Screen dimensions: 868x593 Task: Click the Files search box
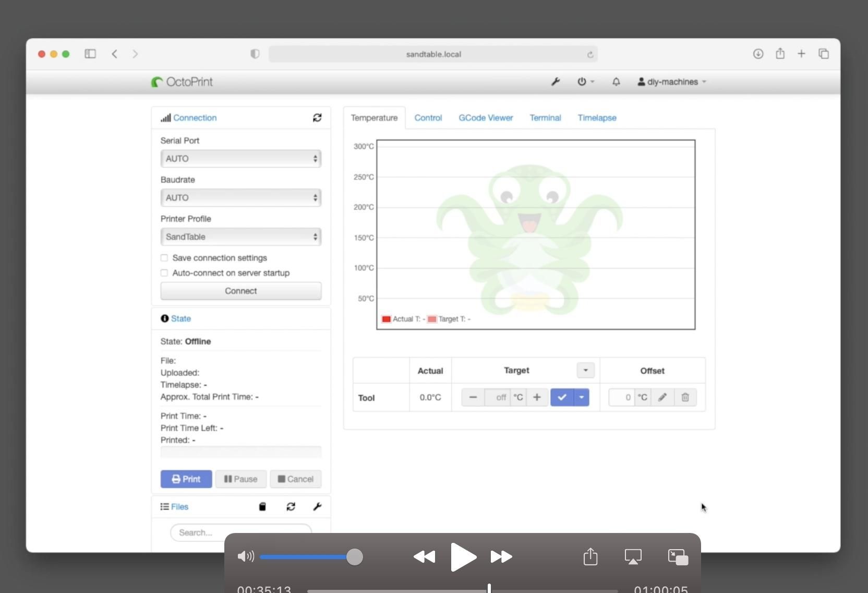click(x=241, y=532)
